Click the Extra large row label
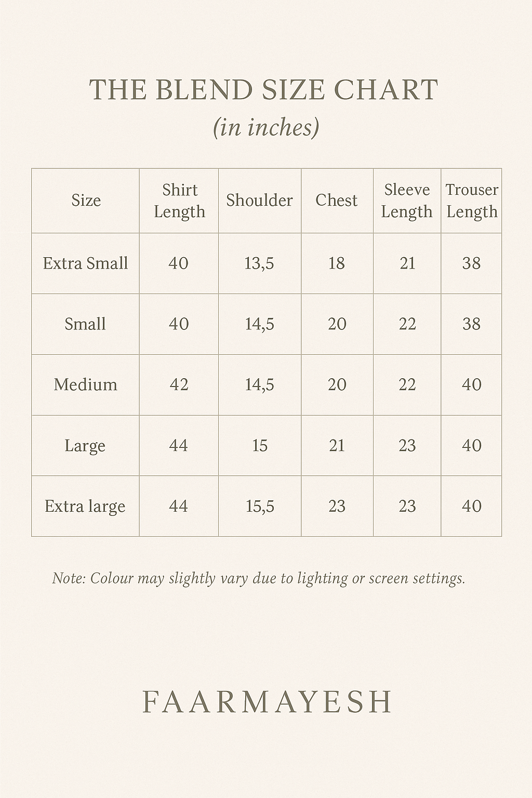 (85, 506)
